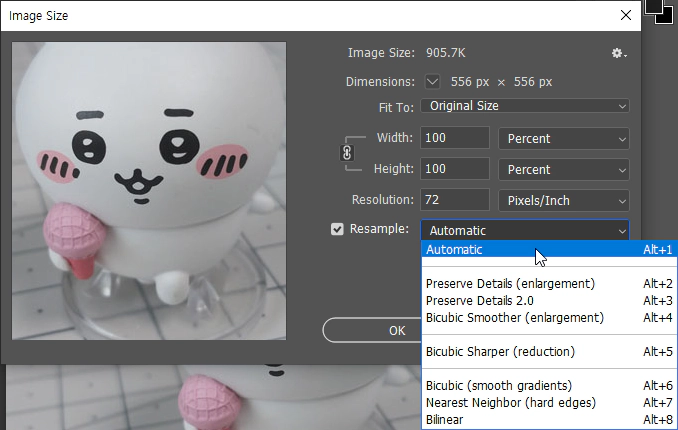Open the Width unit Percent dropdown

click(564, 138)
